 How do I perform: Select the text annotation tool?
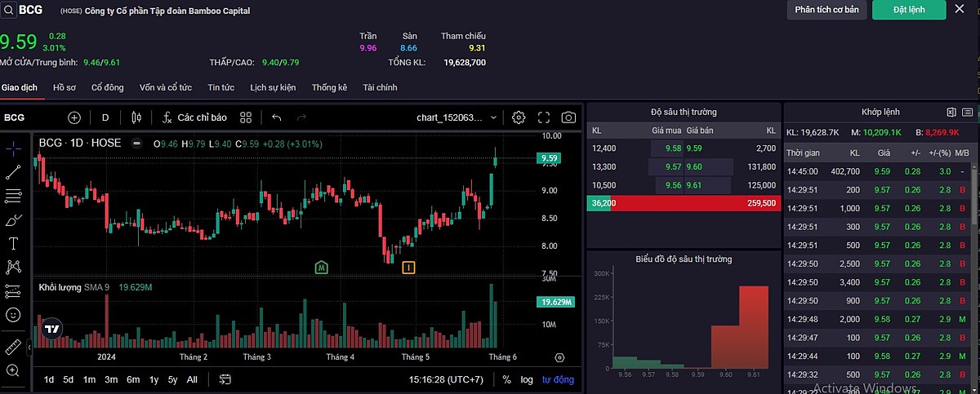click(x=13, y=243)
